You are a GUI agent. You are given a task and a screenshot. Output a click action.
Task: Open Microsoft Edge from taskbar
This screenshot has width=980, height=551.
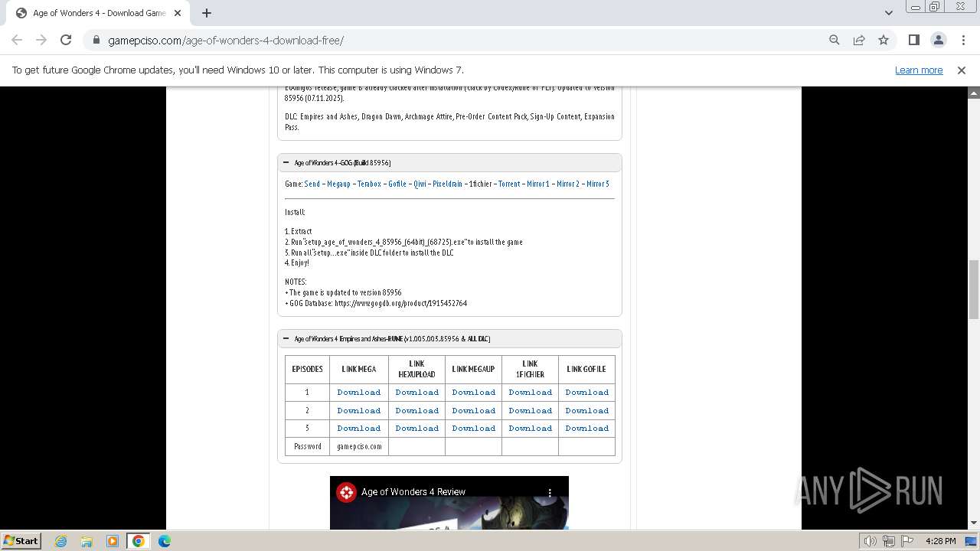click(x=164, y=541)
